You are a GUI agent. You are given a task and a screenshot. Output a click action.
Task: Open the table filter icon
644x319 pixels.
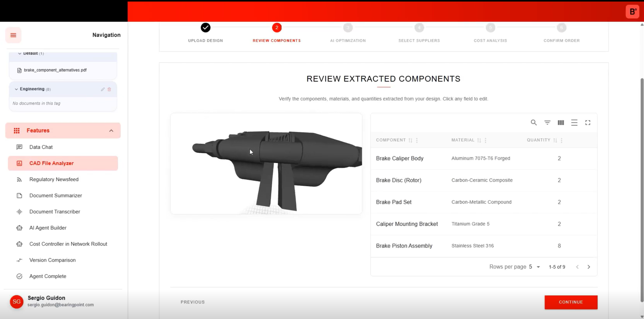tap(547, 122)
